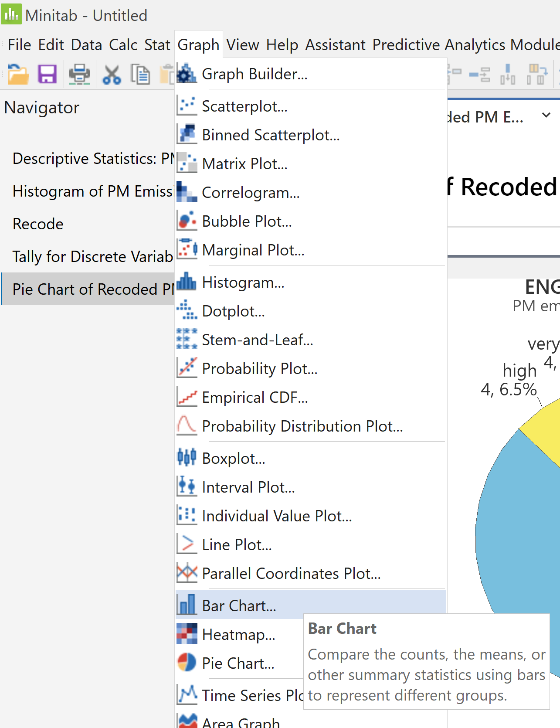The width and height of the screenshot is (560, 728).
Task: Click the Pie Chart icon in the menu
Action: (x=187, y=663)
